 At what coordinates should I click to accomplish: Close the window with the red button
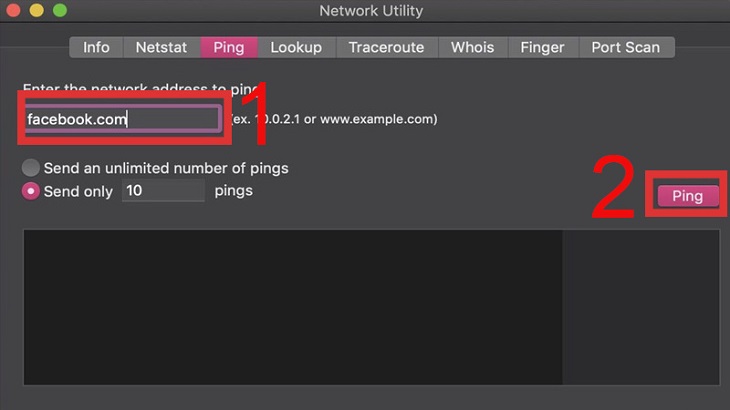tap(14, 10)
